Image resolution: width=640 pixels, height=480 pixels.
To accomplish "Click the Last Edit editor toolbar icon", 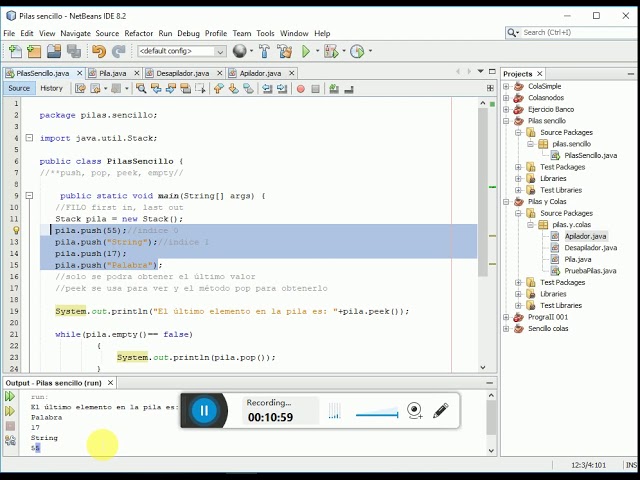I will click(x=80, y=88).
